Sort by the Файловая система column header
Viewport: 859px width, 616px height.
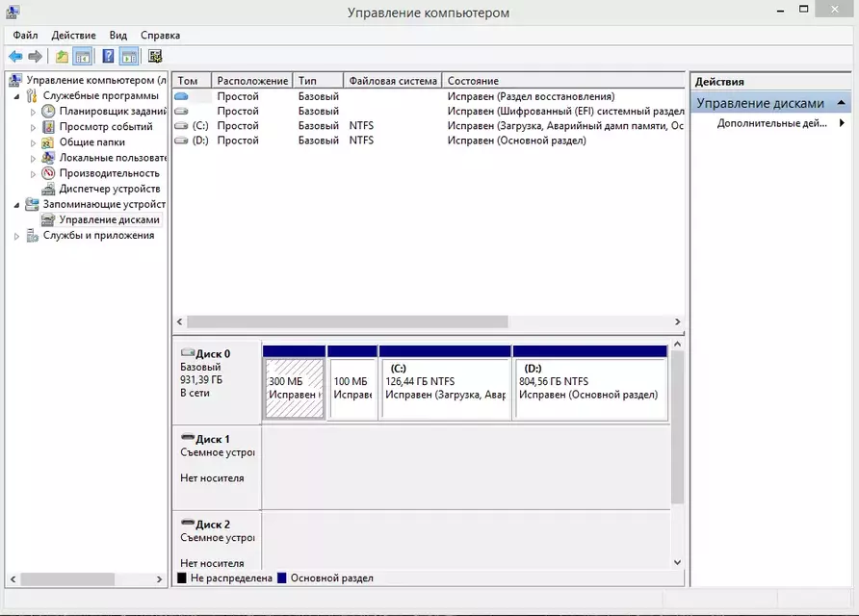[x=393, y=81]
